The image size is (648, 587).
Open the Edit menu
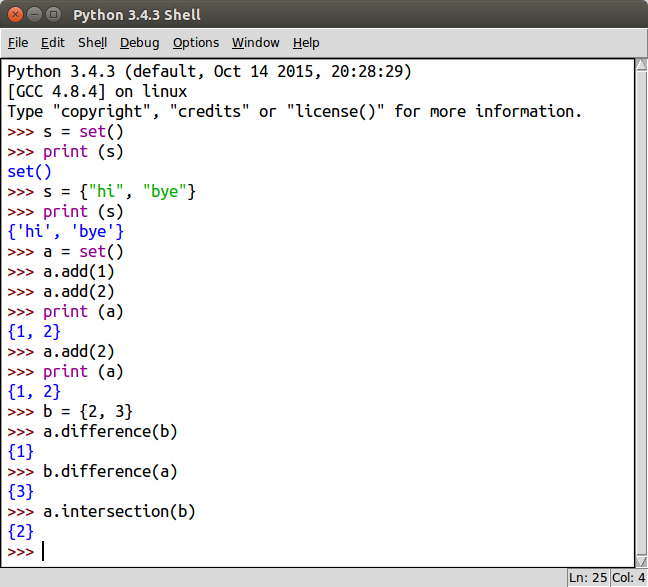[52, 42]
